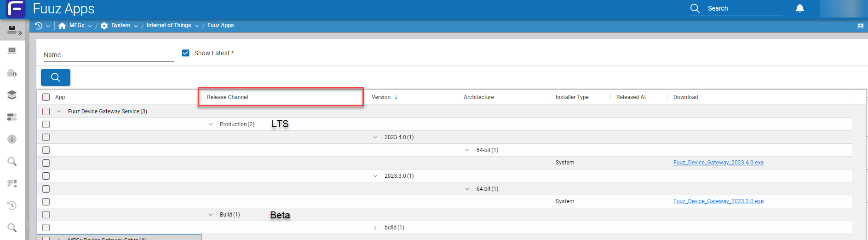Uncheck the Show Latest checkbox
Viewport: 868px width, 240px height.
[186, 53]
